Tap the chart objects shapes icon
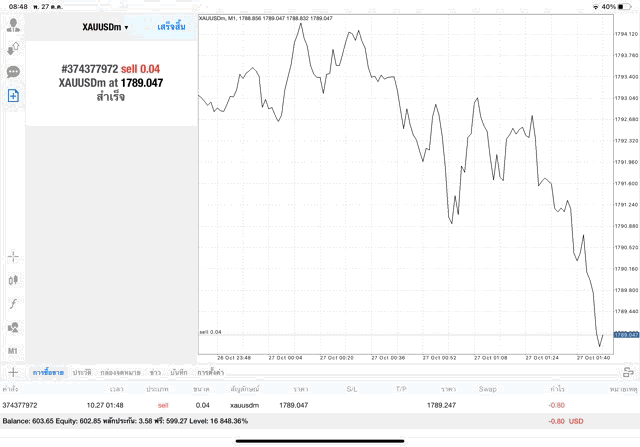640x447 pixels. point(13,328)
